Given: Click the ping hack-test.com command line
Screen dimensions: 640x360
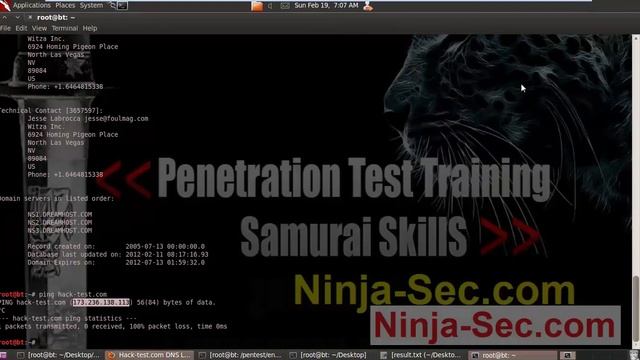Looking at the screenshot, I should click(53, 294).
